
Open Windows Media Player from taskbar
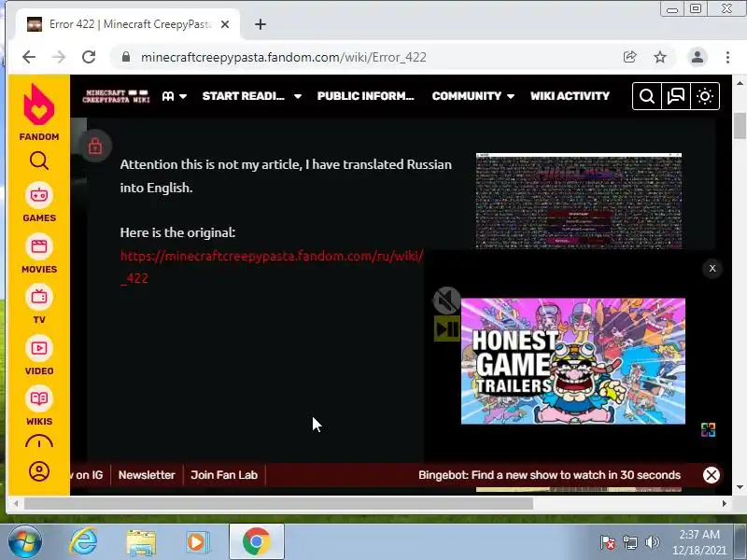tap(197, 542)
